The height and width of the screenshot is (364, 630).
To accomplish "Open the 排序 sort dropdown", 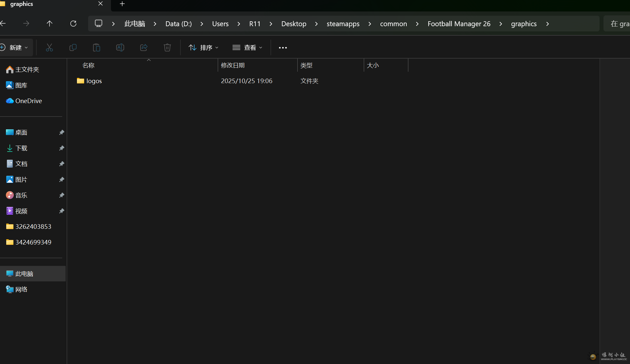I will tap(203, 48).
